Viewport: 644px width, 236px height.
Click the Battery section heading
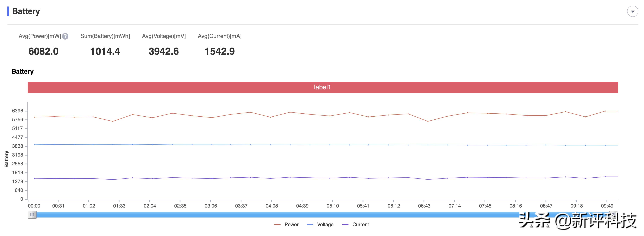[26, 11]
